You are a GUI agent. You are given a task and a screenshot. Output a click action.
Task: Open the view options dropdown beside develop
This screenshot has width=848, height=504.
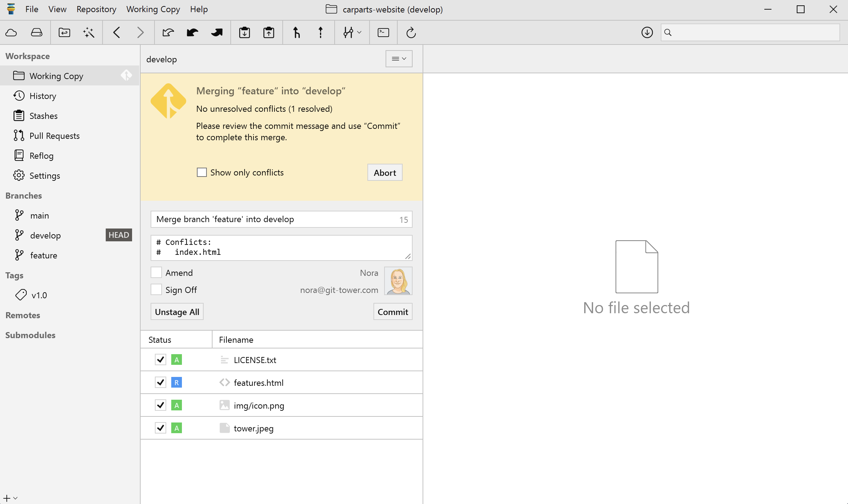tap(399, 59)
